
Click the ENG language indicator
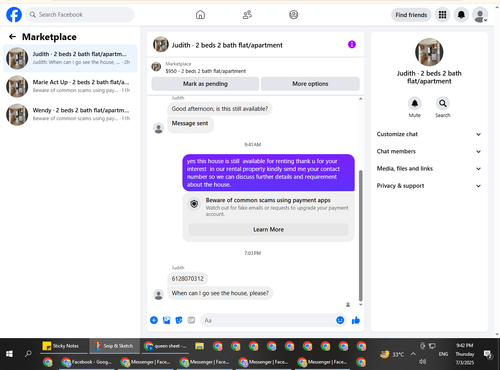443,354
